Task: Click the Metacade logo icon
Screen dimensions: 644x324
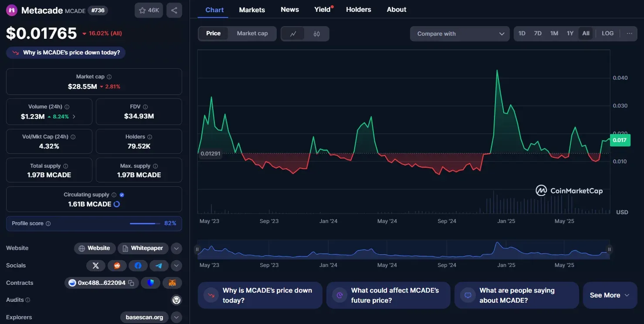Action: point(12,10)
